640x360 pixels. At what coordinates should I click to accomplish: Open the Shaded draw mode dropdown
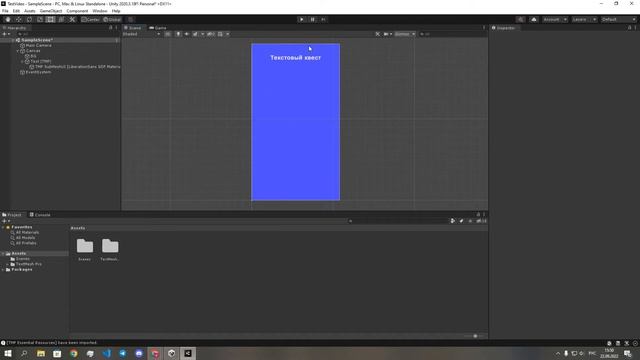pos(142,34)
